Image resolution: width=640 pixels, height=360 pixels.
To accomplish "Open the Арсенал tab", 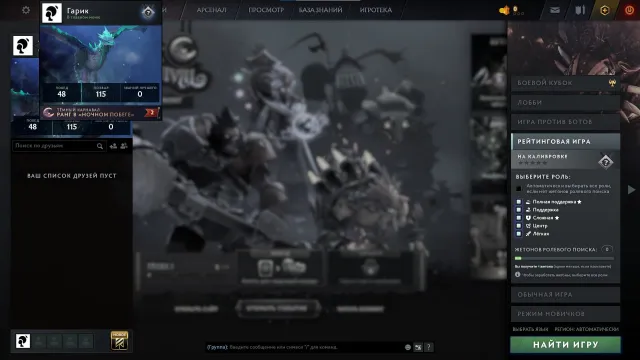I will (x=211, y=10).
